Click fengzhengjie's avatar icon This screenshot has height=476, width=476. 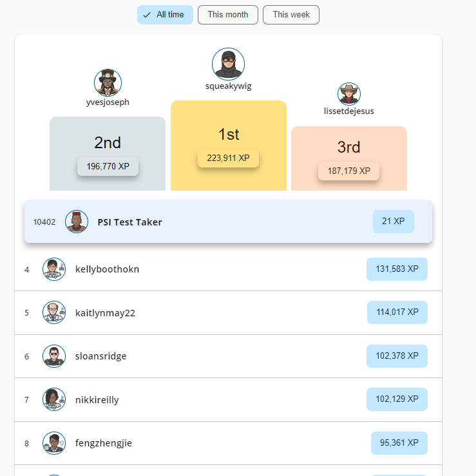[54, 443]
